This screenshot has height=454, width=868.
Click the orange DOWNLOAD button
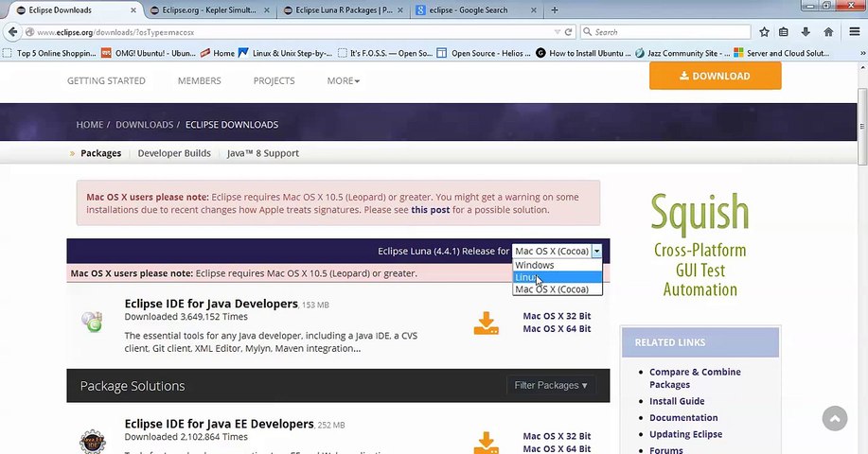(716, 76)
